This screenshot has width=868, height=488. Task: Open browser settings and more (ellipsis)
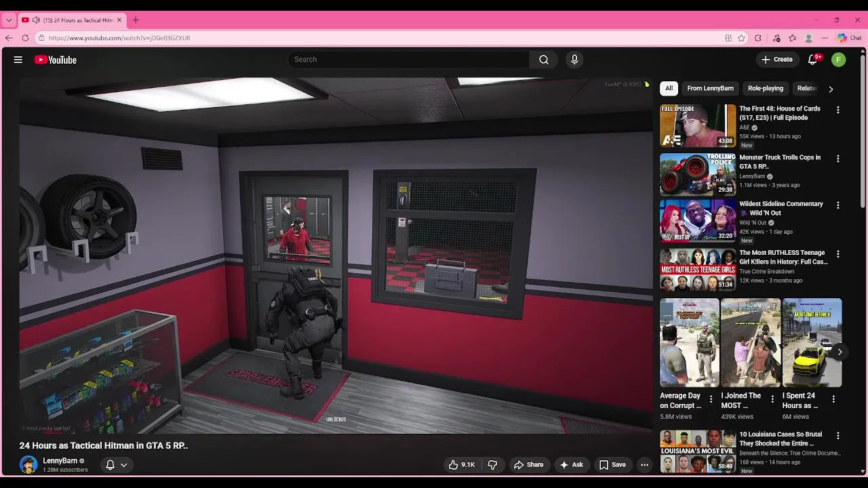tap(825, 38)
